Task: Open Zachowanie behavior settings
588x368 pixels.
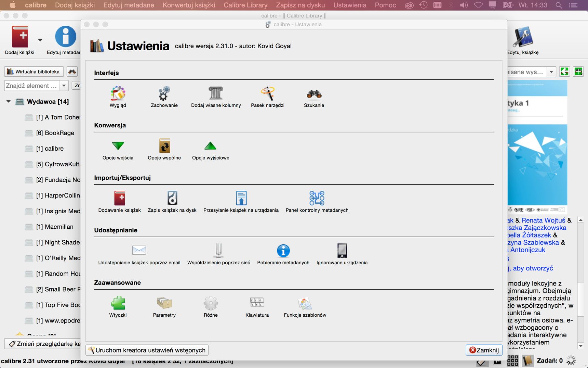Action: [x=164, y=97]
